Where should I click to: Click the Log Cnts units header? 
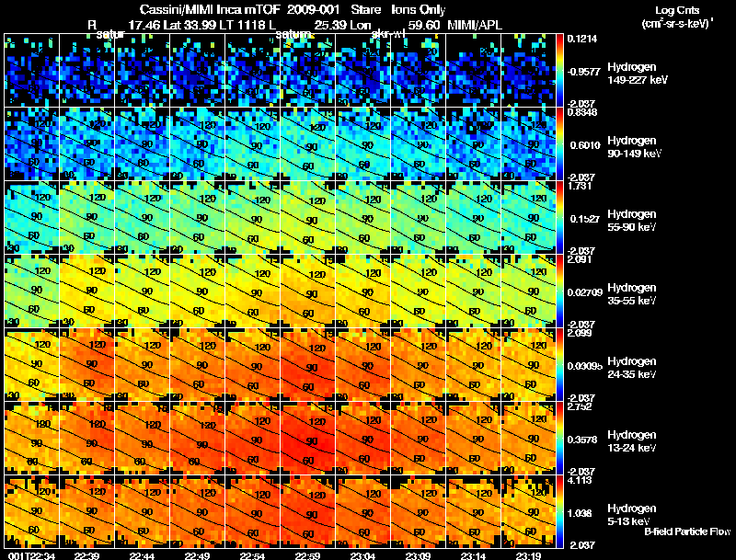[677, 17]
